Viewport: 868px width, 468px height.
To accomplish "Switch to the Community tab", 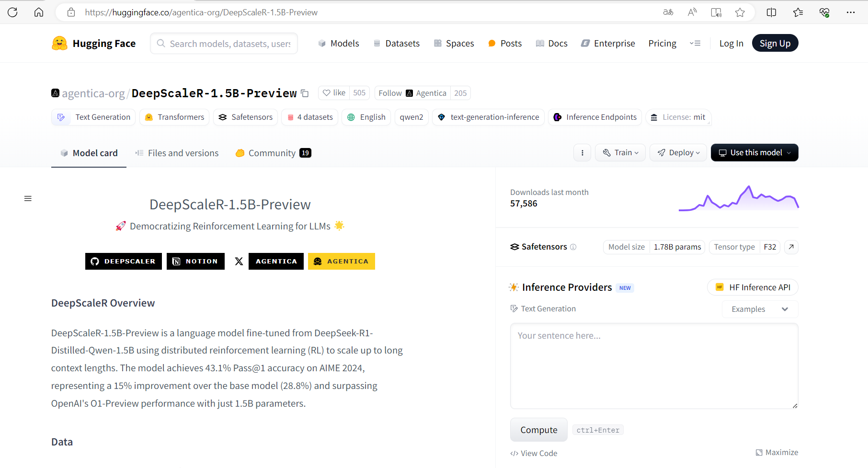I will coord(273,153).
